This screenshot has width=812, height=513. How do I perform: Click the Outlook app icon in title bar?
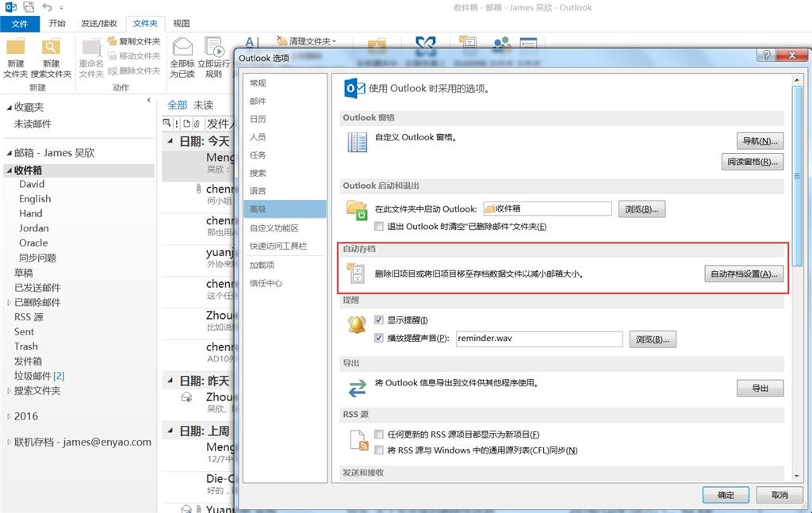[x=10, y=7]
